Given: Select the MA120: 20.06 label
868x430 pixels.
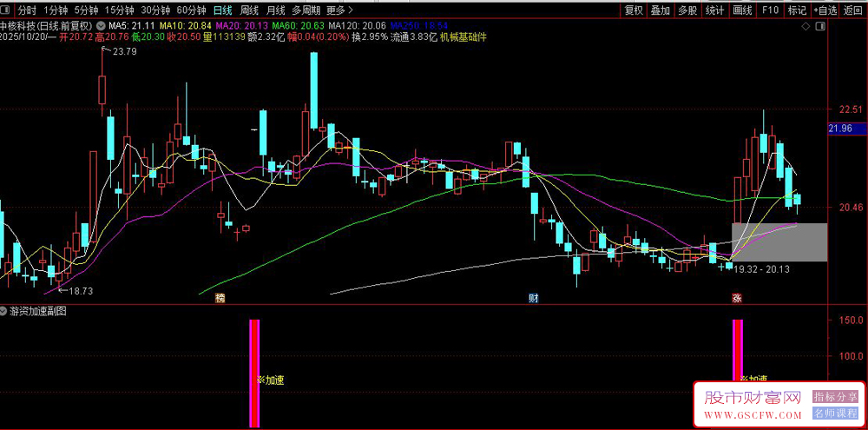Looking at the screenshot, I should [357, 25].
